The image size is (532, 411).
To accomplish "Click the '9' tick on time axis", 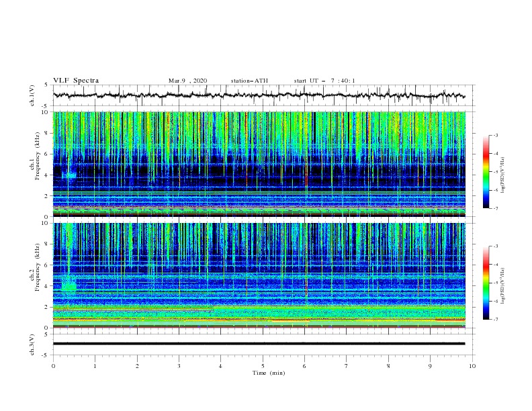I will click(x=430, y=366).
